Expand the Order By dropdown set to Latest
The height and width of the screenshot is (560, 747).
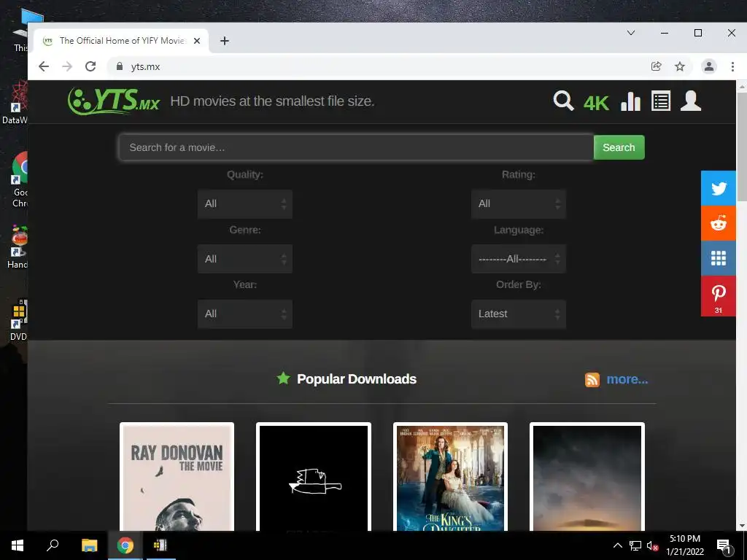point(519,314)
